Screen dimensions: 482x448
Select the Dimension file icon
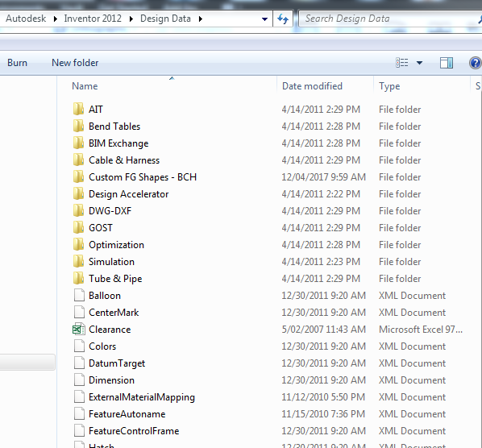pos(79,380)
